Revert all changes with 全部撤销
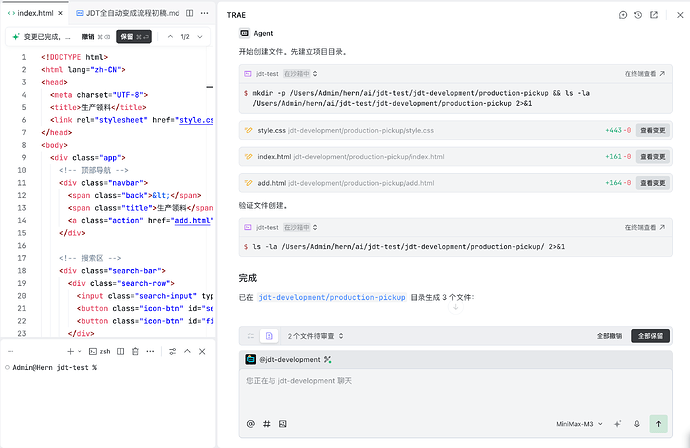Viewport: 690px width, 448px height. pos(609,336)
